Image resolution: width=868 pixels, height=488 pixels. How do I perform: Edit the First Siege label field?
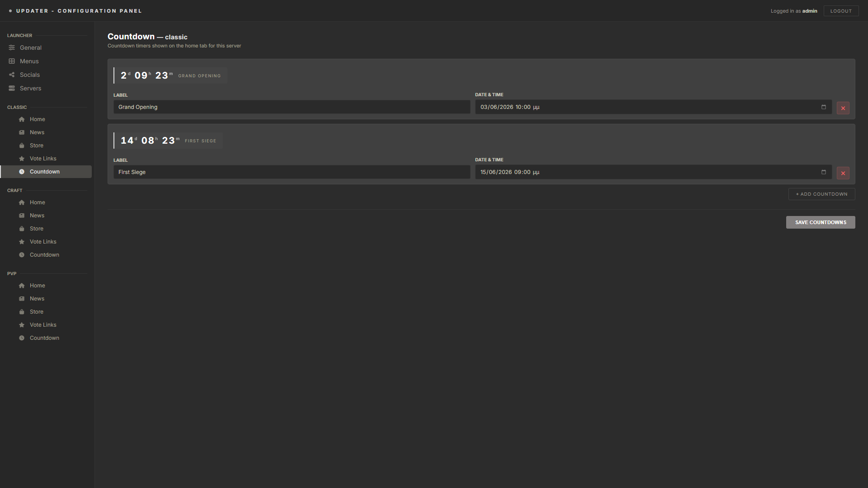tap(292, 172)
